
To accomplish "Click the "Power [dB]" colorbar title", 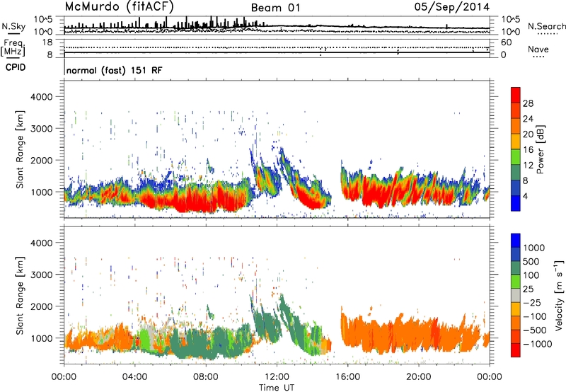I will pyautogui.click(x=540, y=149).
